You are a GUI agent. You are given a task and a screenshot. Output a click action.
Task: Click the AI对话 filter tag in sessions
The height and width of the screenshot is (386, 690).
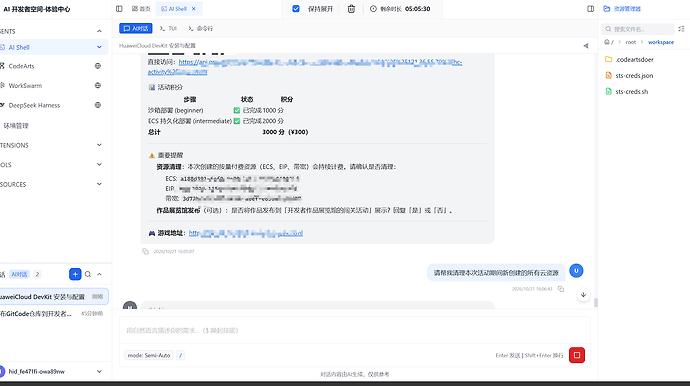click(x=19, y=274)
